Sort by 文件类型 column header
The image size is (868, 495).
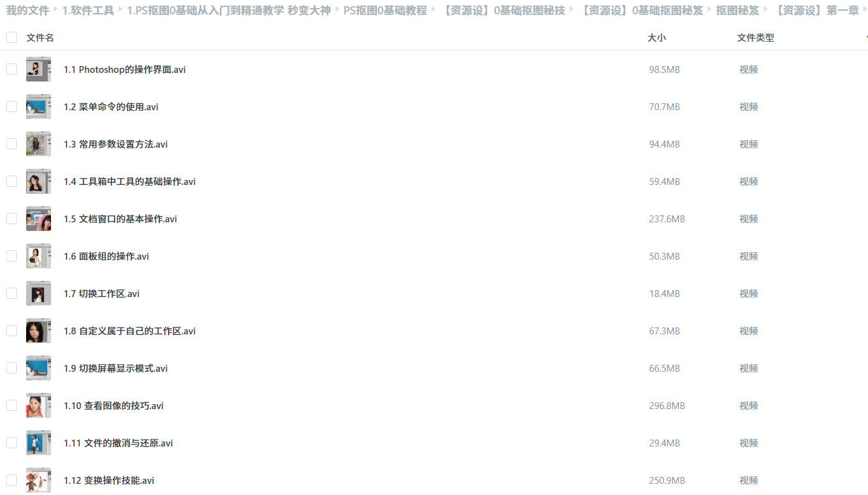pyautogui.click(x=755, y=38)
